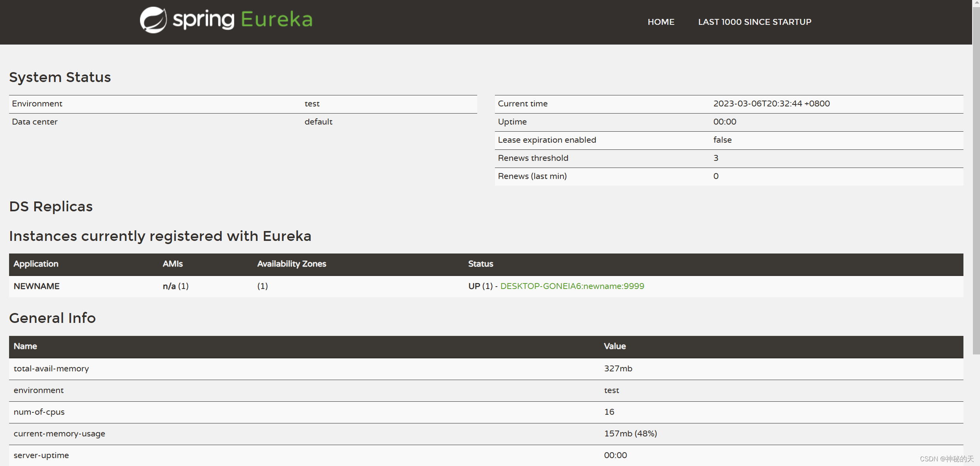Select the Lease expiration enabled label

click(x=547, y=140)
